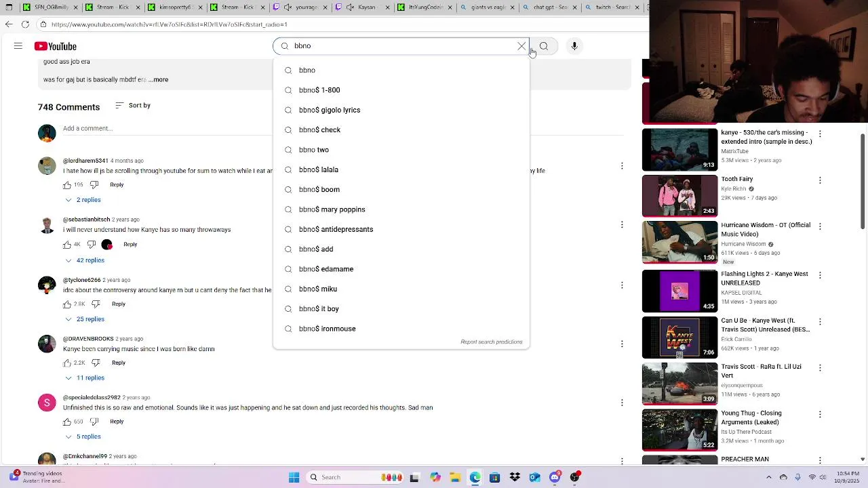Select suggestion "bbno$ lalala"
868x488 pixels.
(x=401, y=169)
